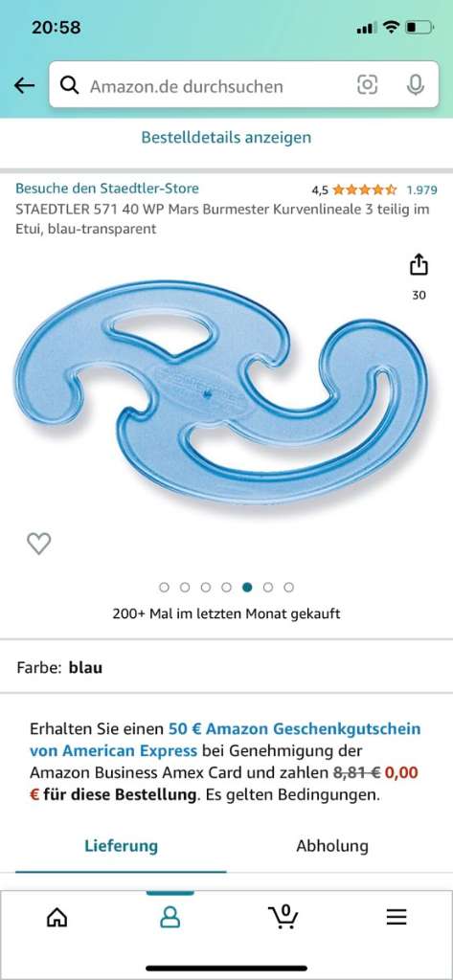Open 50 € Amazon Geschenkgutschein offer link

pyautogui.click(x=225, y=740)
